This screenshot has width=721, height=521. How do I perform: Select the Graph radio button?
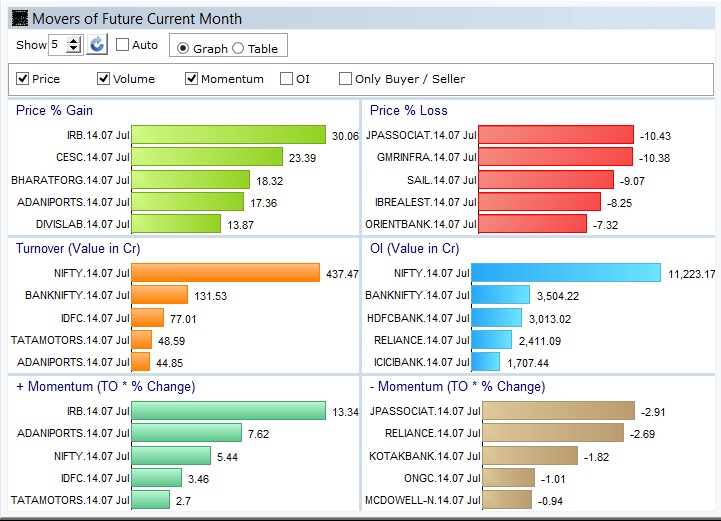pos(183,48)
